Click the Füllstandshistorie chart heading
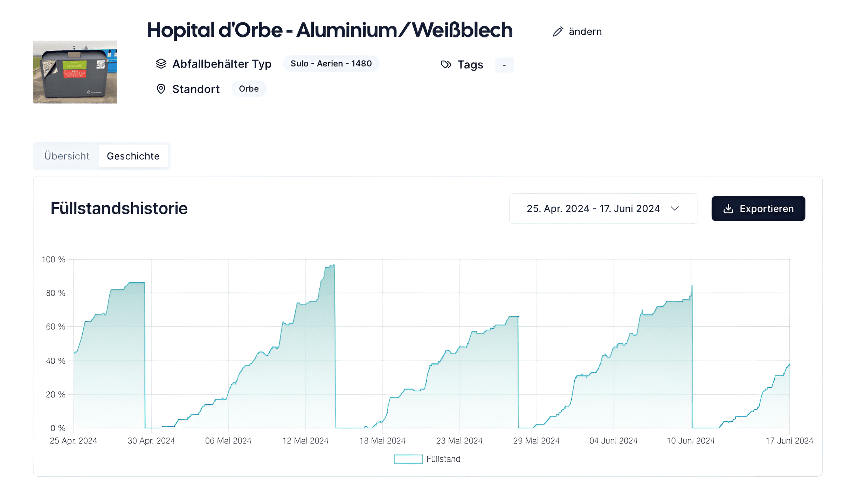The height and width of the screenshot is (504, 844). [x=119, y=208]
